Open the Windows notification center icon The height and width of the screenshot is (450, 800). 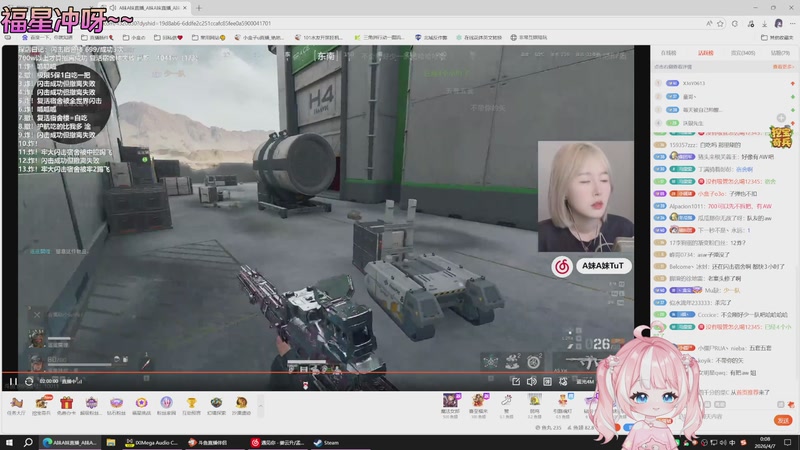coord(788,442)
